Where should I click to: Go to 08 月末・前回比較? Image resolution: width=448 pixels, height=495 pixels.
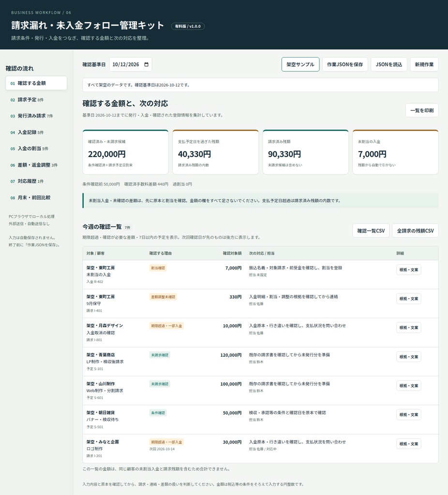(36, 198)
